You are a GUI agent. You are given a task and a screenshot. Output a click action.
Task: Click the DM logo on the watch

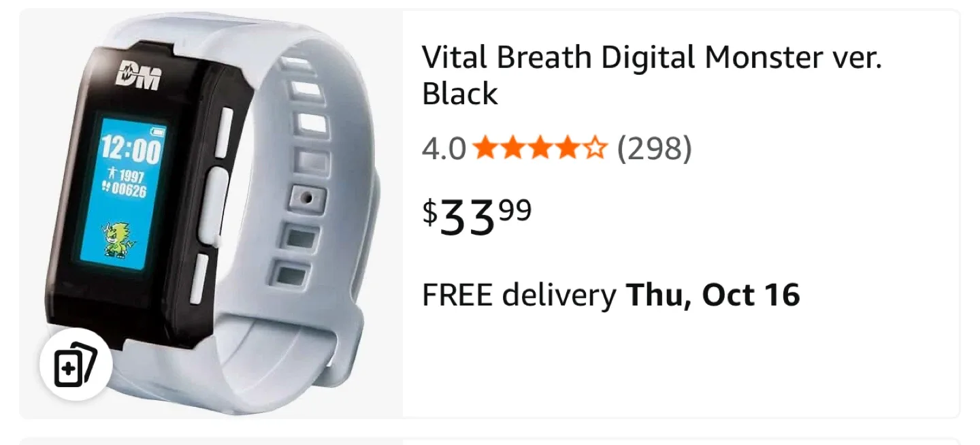[x=139, y=76]
